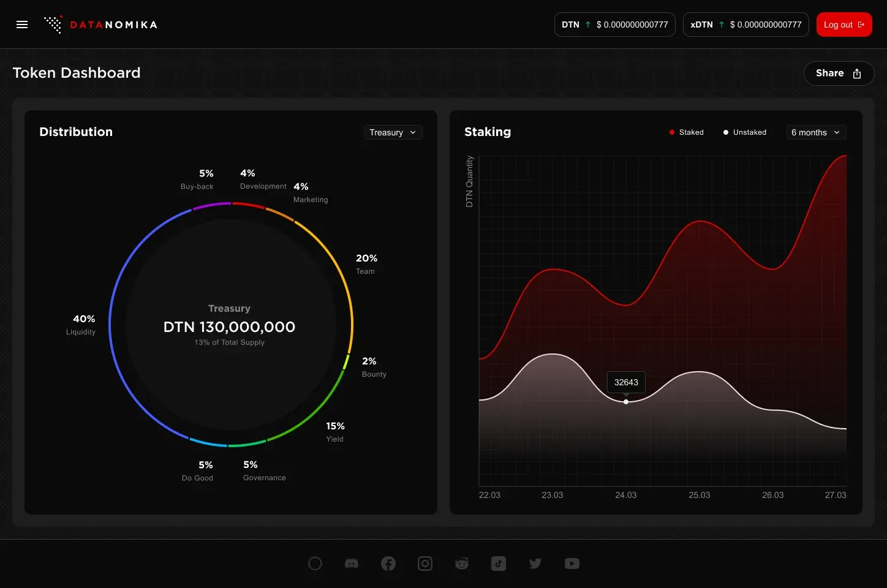Screen dimensions: 887x588
Task: Click the 32643 chart data point
Action: (626, 402)
